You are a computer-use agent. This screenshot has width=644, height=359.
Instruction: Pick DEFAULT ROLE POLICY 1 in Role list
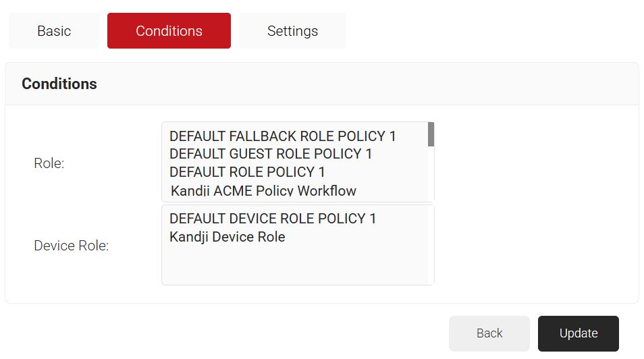(x=247, y=171)
